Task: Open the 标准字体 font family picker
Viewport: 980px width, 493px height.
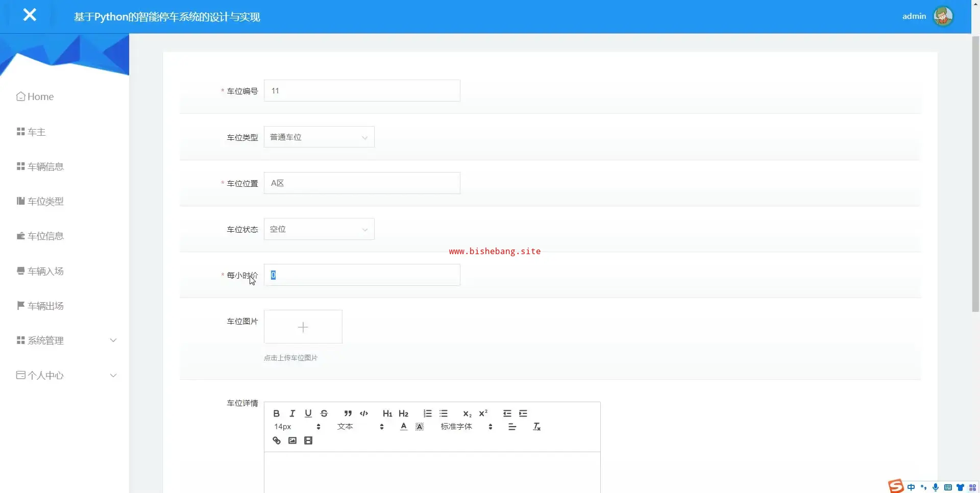Action: 467,427
